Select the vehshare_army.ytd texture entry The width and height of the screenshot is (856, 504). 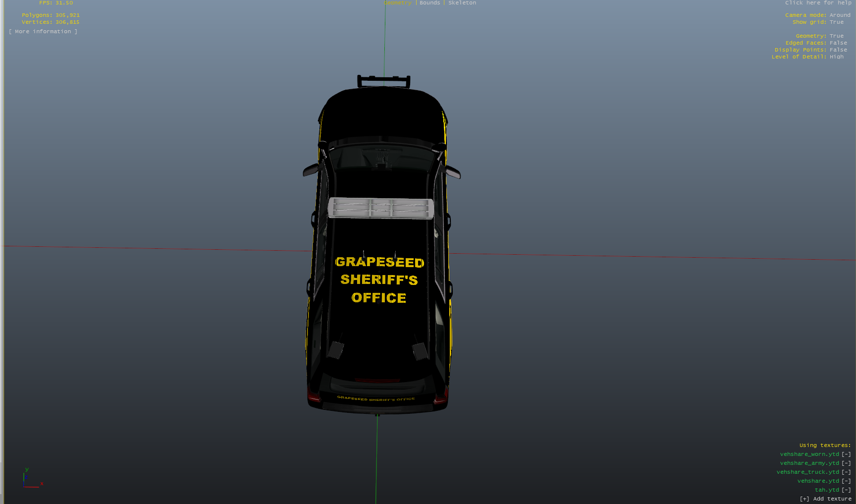click(x=809, y=463)
